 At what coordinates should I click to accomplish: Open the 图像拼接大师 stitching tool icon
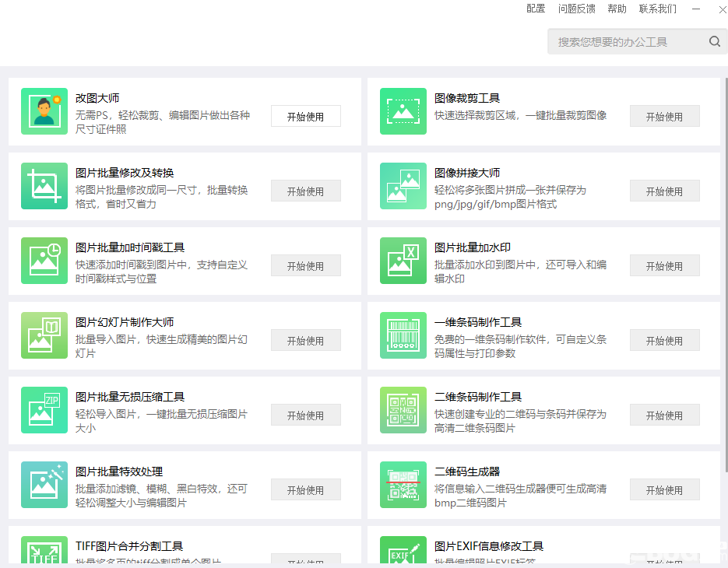pyautogui.click(x=403, y=186)
